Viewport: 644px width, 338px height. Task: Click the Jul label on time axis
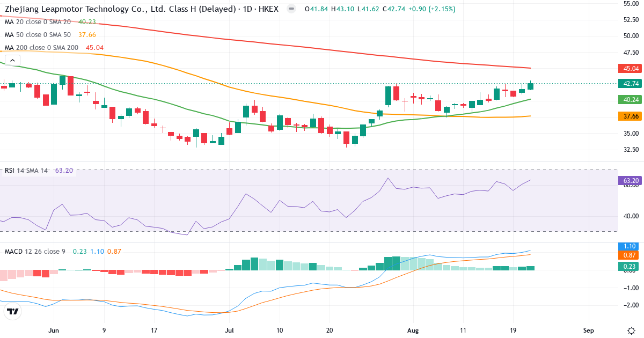tap(230, 330)
